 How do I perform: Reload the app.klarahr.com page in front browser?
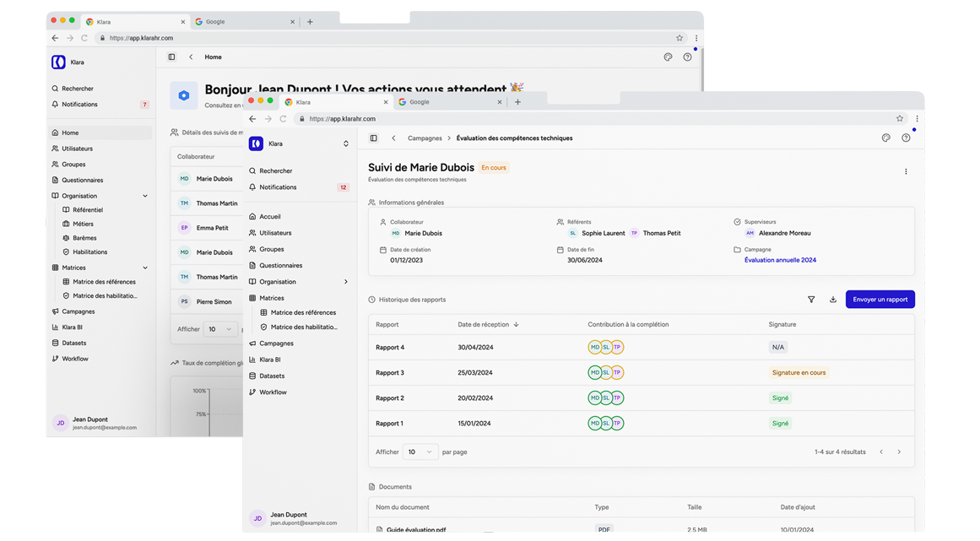pyautogui.click(x=283, y=119)
